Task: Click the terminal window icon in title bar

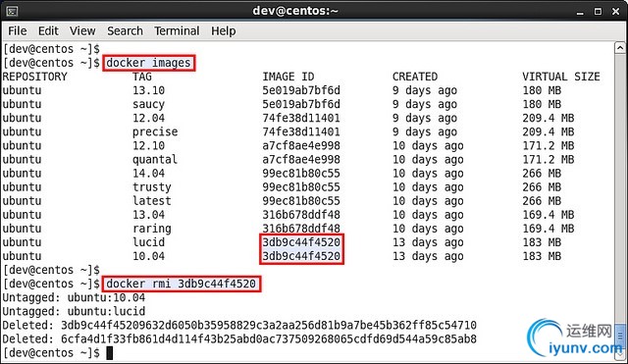Action: pos(12,11)
